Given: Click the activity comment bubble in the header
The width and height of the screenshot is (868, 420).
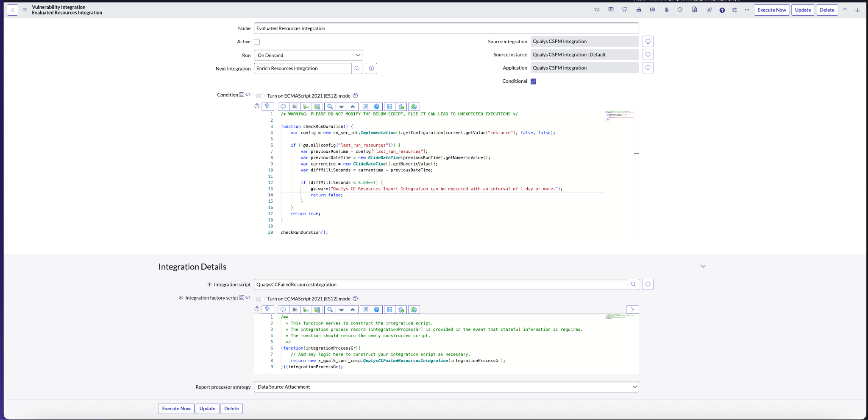Looking at the screenshot, I should pos(611,10).
